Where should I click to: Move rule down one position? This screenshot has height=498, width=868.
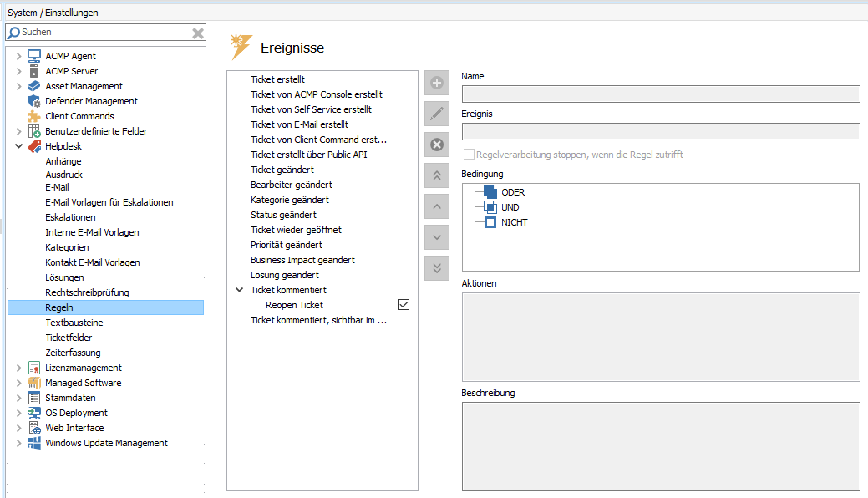[437, 237]
